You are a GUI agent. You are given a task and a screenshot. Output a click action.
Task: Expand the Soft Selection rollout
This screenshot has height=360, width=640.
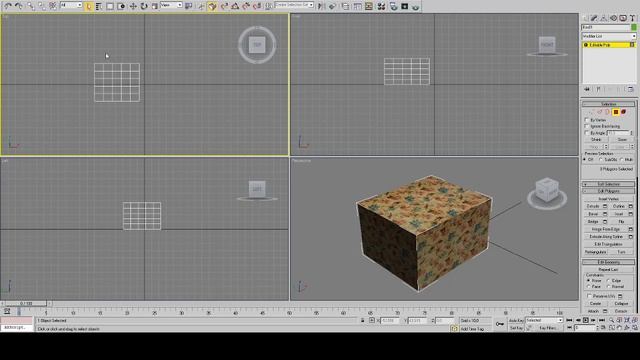click(x=608, y=184)
